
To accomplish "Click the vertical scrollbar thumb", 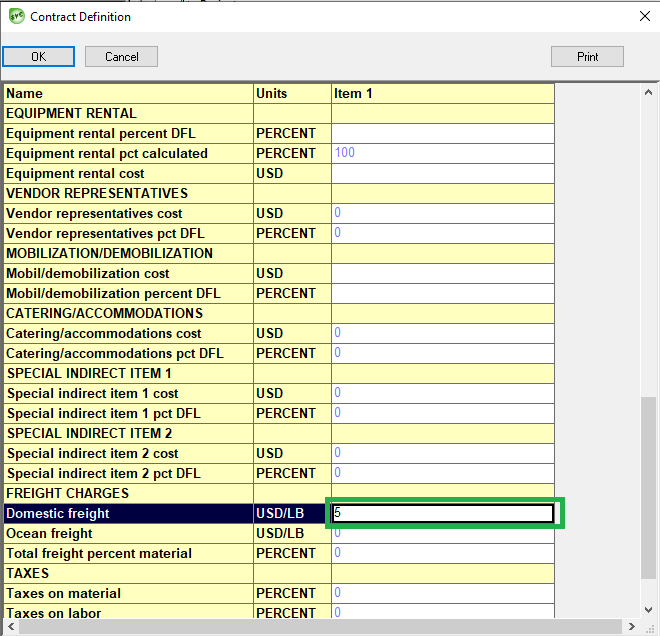I will pos(649,485).
